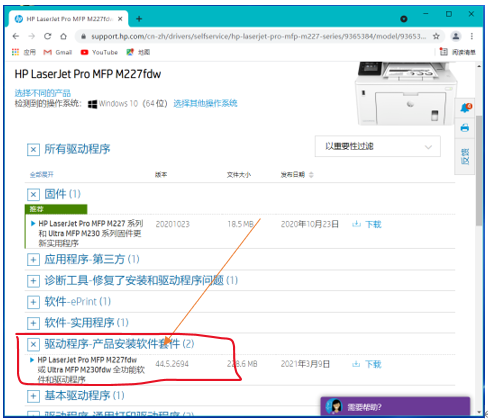Expand the M227fdw full software item triangle
The height and width of the screenshot is (420, 488).
32,360
